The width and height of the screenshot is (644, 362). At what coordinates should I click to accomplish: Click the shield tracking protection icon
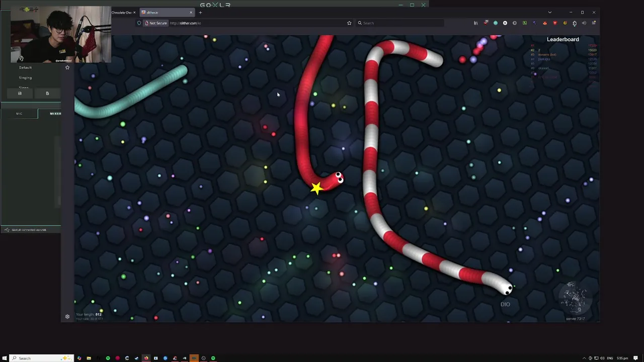point(139,23)
